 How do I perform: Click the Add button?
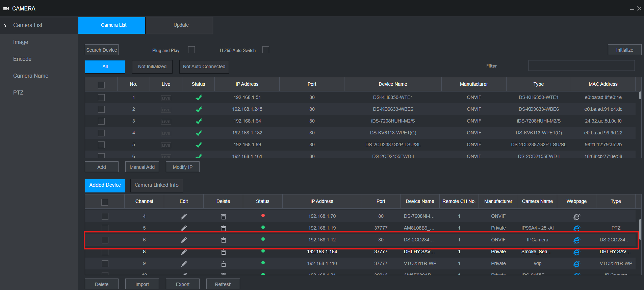(x=102, y=167)
